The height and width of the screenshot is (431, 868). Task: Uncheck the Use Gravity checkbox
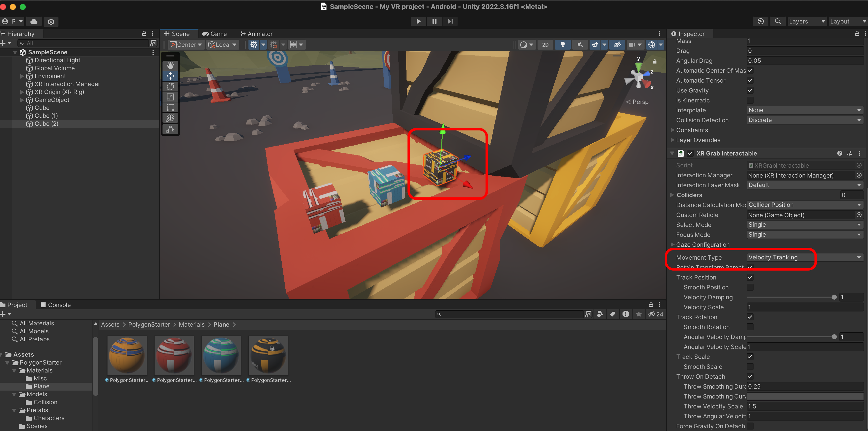pos(750,90)
